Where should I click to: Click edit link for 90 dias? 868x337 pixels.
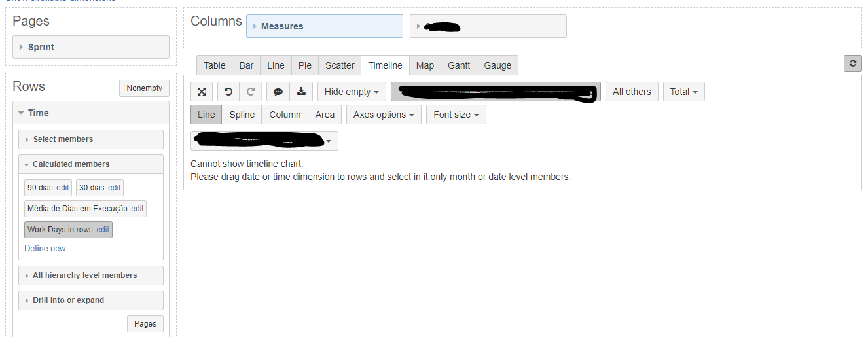click(63, 188)
